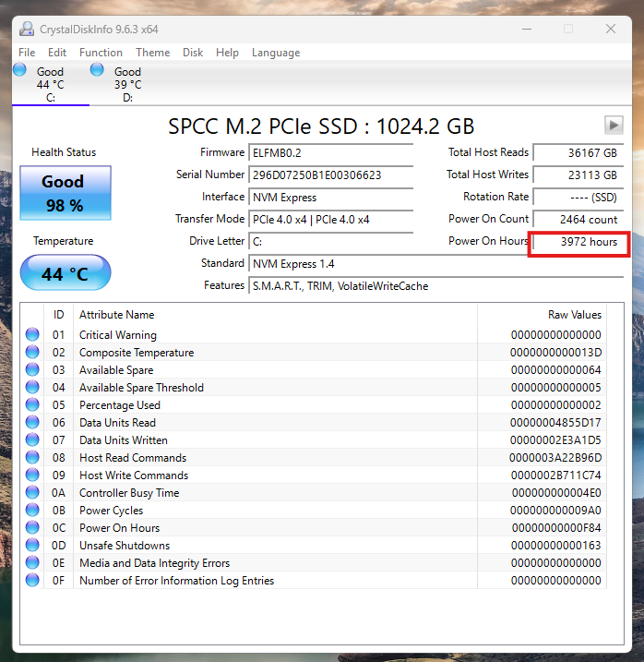644x662 pixels.
Task: Click the Attribute Name column header
Action: tap(275, 315)
